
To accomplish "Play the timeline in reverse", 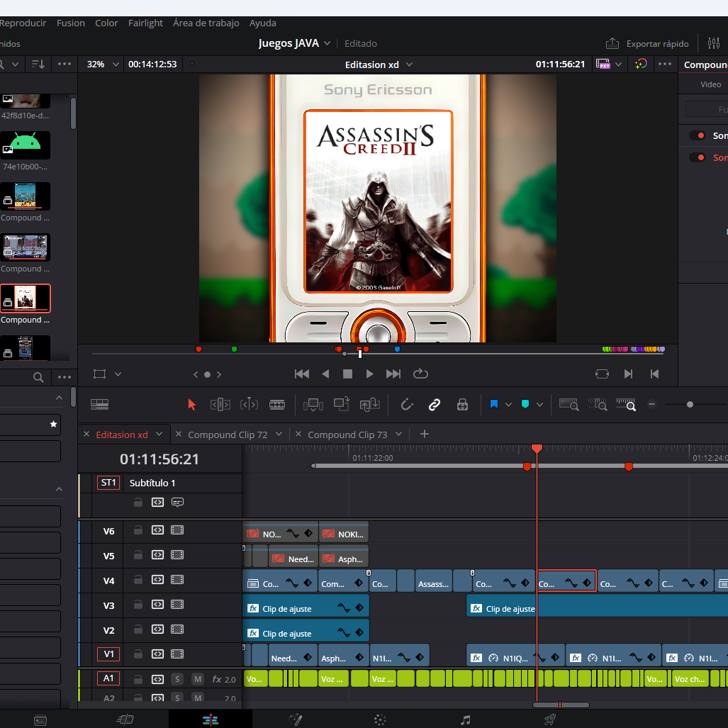I will coord(325,374).
